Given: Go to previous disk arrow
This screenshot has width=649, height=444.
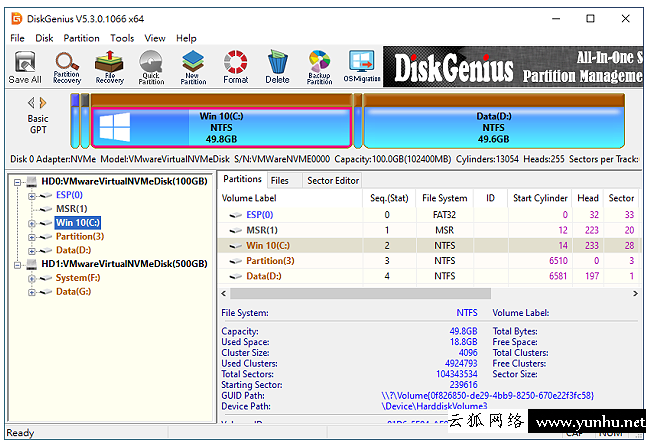Looking at the screenshot, I should (x=31, y=102).
